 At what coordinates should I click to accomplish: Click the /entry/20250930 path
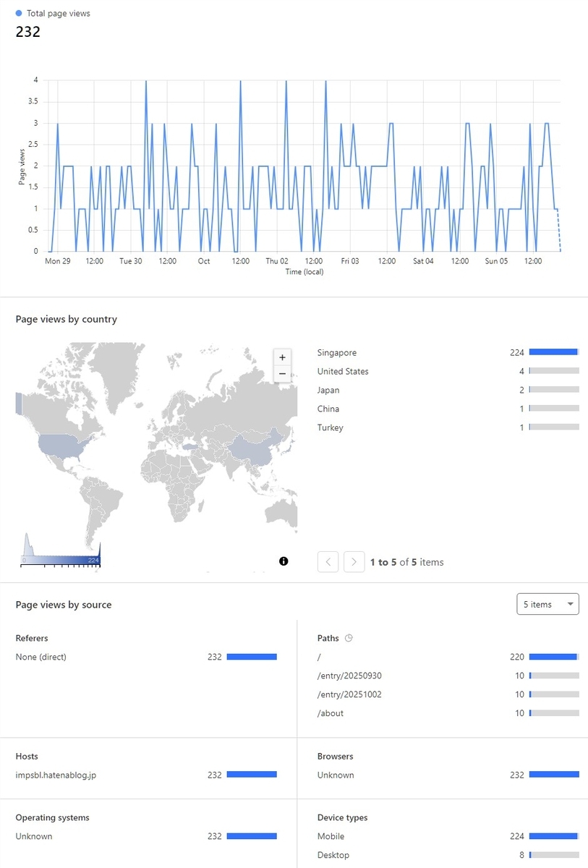[x=349, y=676]
